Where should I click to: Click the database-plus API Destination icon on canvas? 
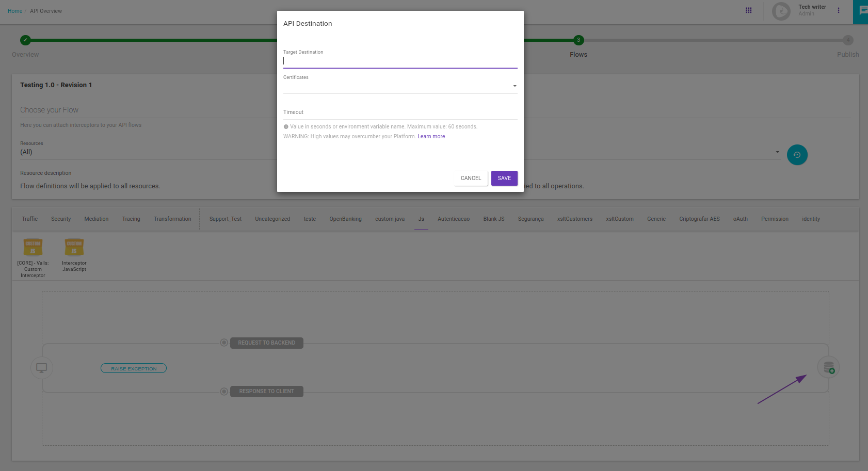click(828, 367)
